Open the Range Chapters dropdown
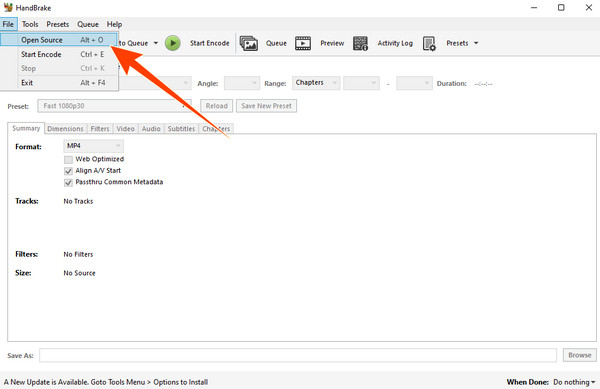Screen dimensions: 600x389 [316, 83]
